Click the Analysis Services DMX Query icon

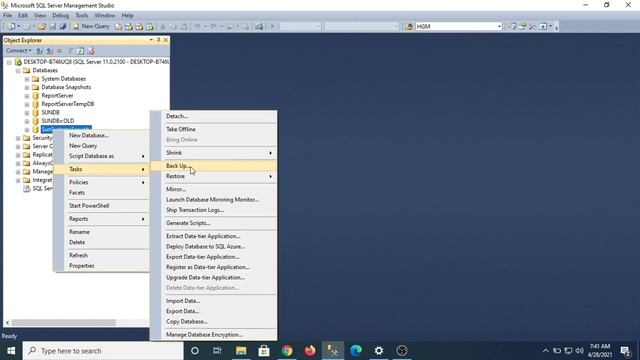pyautogui.click(x=139, y=27)
